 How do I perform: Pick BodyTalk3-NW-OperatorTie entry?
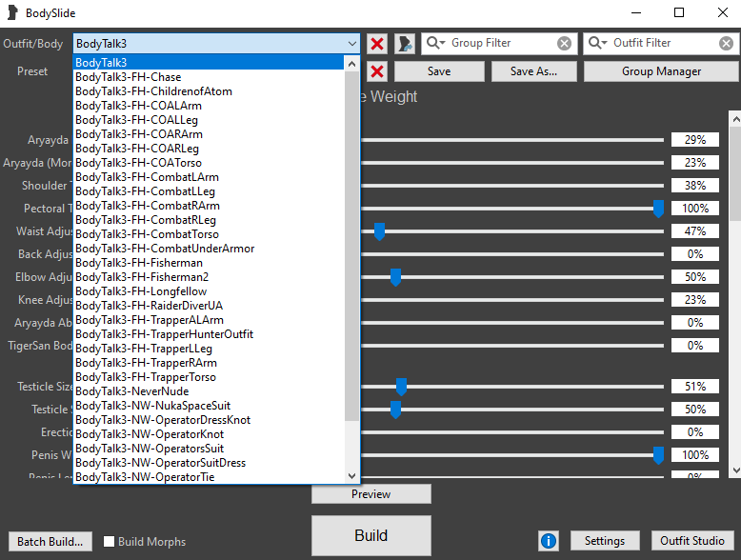pyautogui.click(x=209, y=477)
